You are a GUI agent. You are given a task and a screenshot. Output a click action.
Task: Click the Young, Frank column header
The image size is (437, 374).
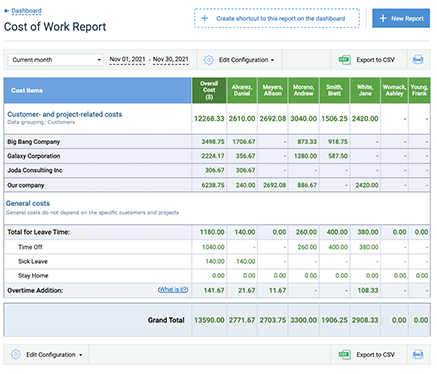pos(419,90)
